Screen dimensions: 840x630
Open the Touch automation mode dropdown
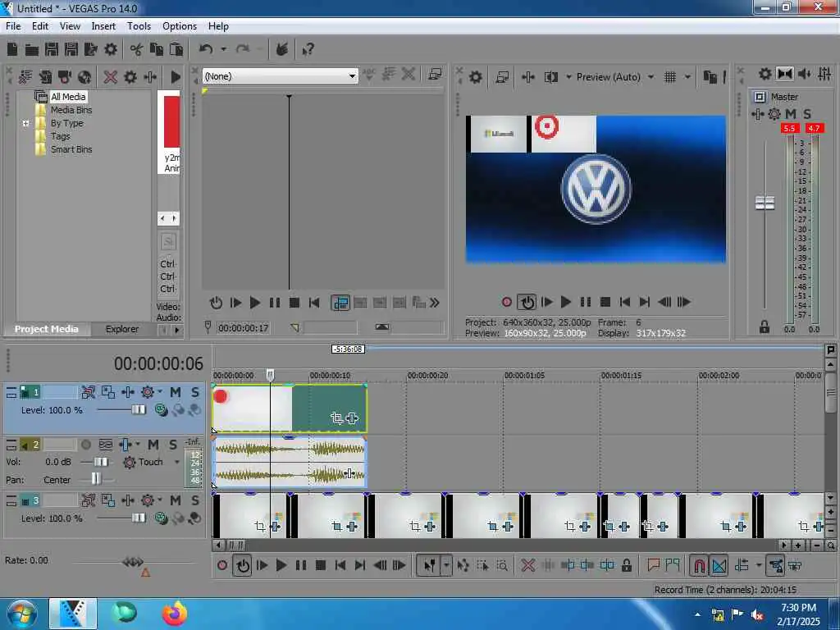pos(177,462)
